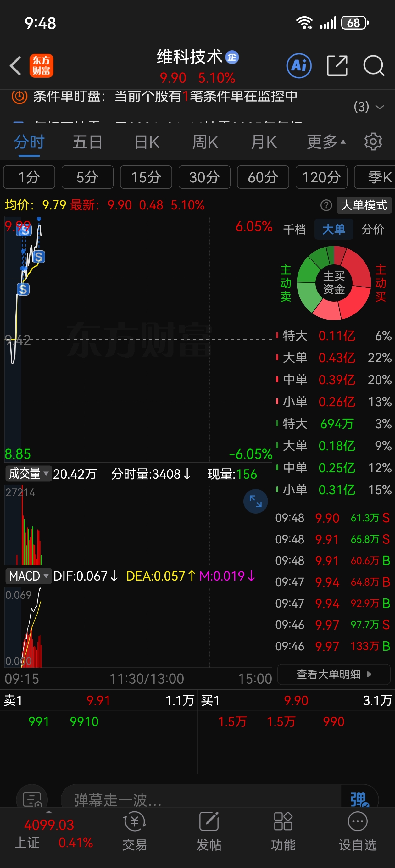Switch to the 周K tab
Viewport: 395px width, 868px height.
[205, 142]
